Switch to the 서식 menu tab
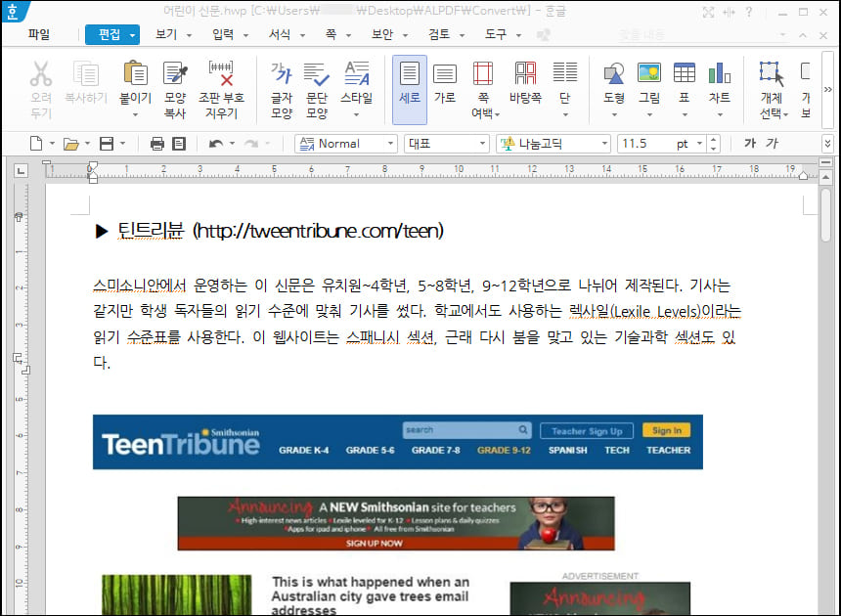 point(283,33)
